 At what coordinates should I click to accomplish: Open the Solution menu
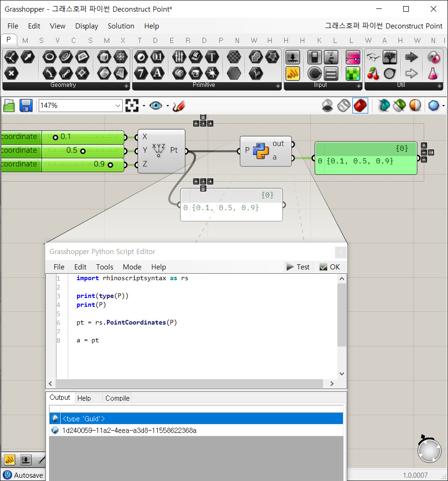click(121, 26)
